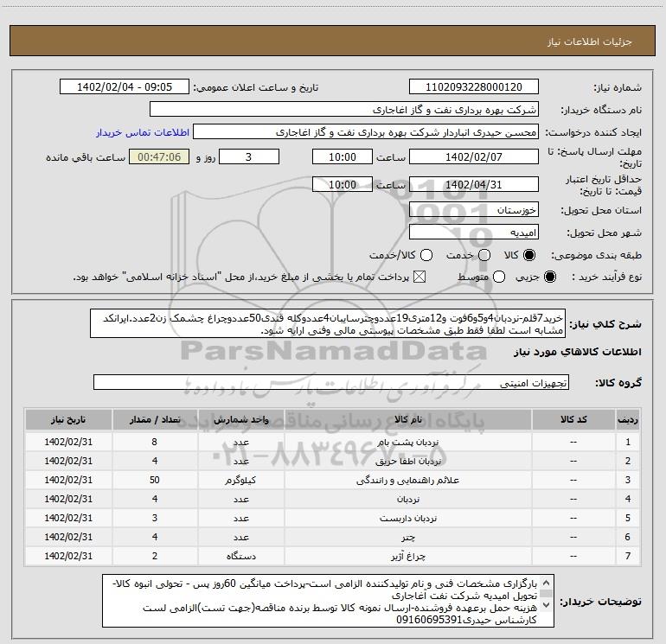Click the delivery province field خوزستان
666x644 pixels.
474,209
